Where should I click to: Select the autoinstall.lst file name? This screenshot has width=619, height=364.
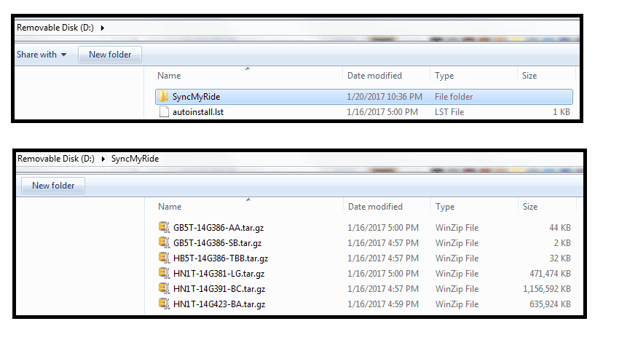coord(198,112)
